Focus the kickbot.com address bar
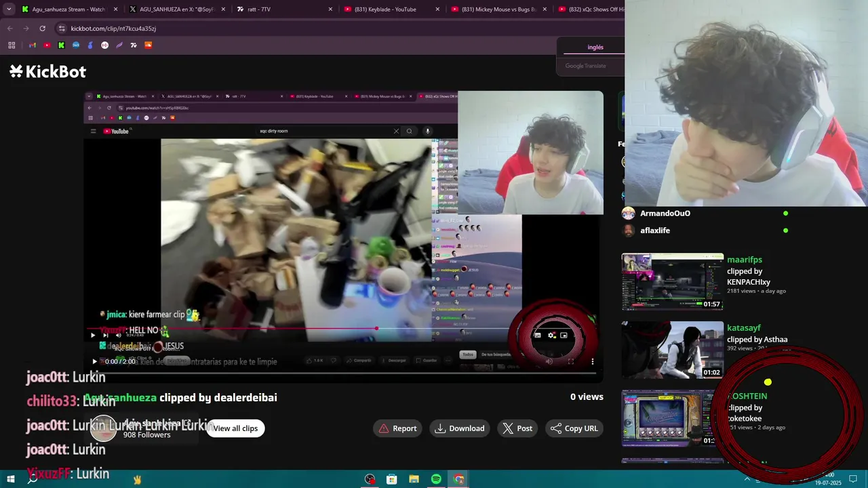 point(339,28)
